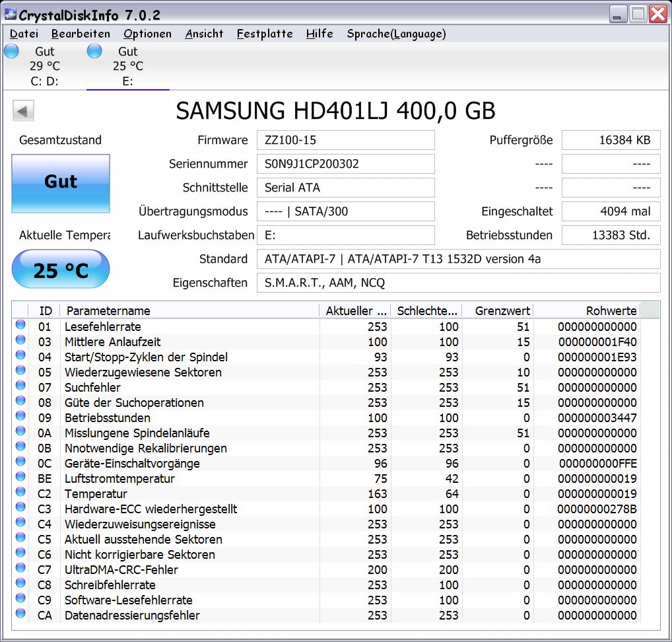Click status orb for Güte der Suchoperationen
The height and width of the screenshot is (642, 672).
[20, 400]
